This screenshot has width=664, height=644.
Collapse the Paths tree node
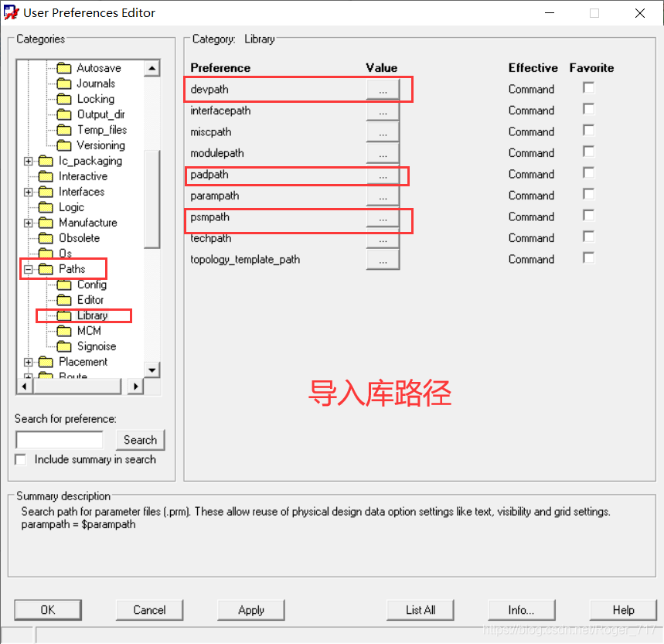pos(29,269)
